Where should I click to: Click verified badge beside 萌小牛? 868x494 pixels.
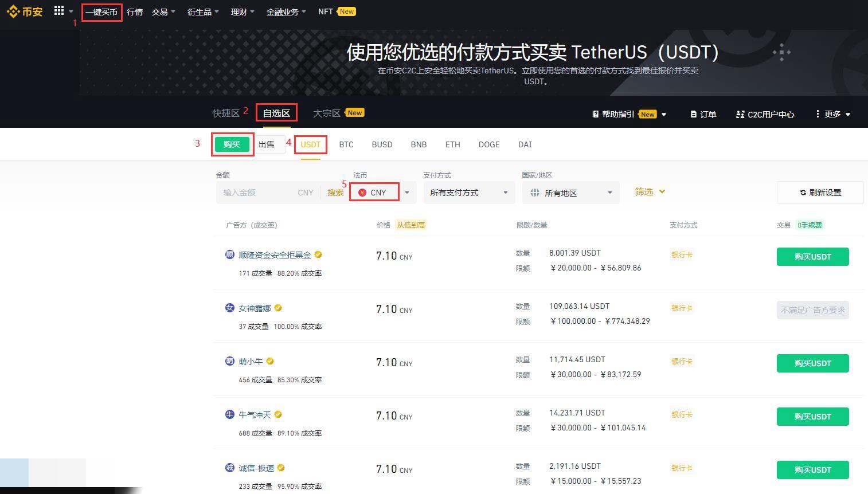pos(270,361)
